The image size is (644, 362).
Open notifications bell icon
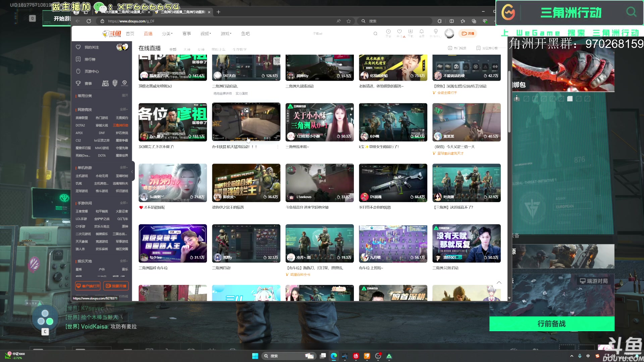tap(422, 32)
